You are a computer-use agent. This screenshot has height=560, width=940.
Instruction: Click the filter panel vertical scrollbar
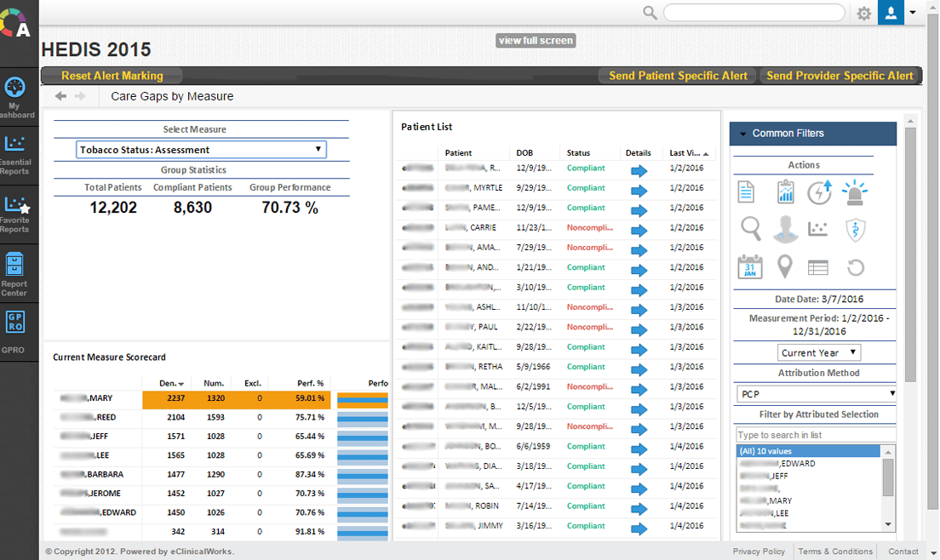point(910,254)
